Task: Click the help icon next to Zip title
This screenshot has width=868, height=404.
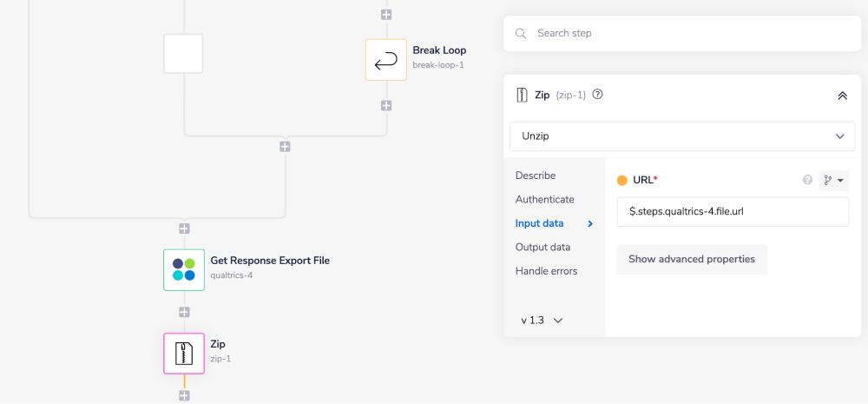Action: tap(597, 95)
